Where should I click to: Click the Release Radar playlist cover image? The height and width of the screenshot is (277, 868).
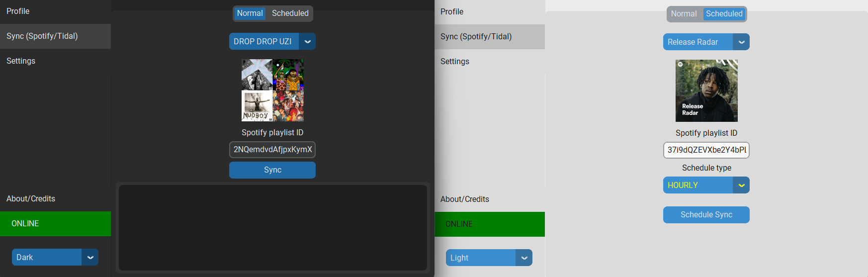[706, 91]
